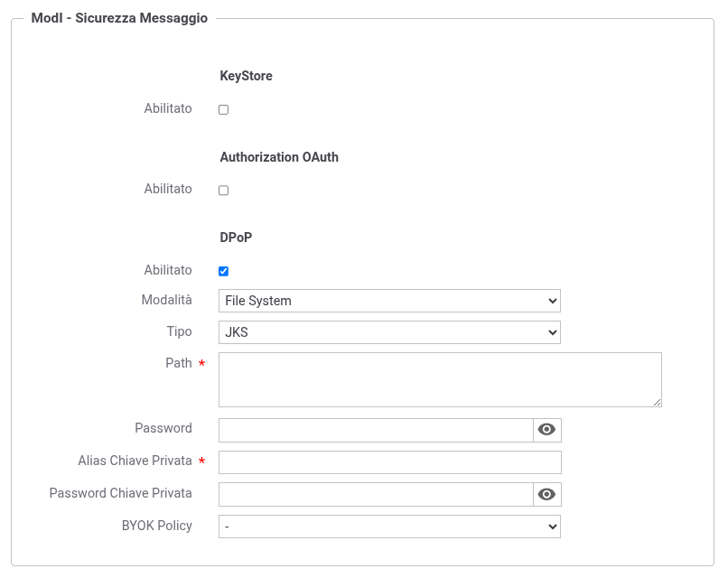Click the Path textarea resize handle
728x578 pixels.
(x=657, y=402)
